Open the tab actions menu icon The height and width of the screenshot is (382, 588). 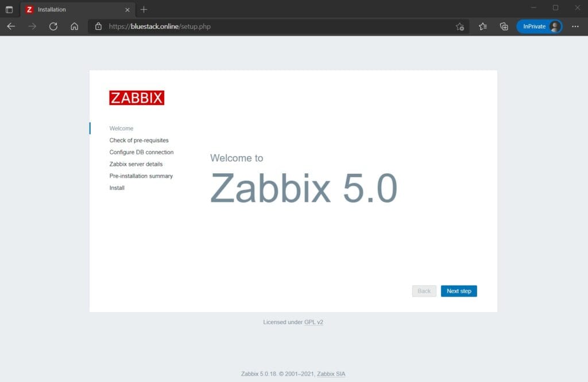9,9
